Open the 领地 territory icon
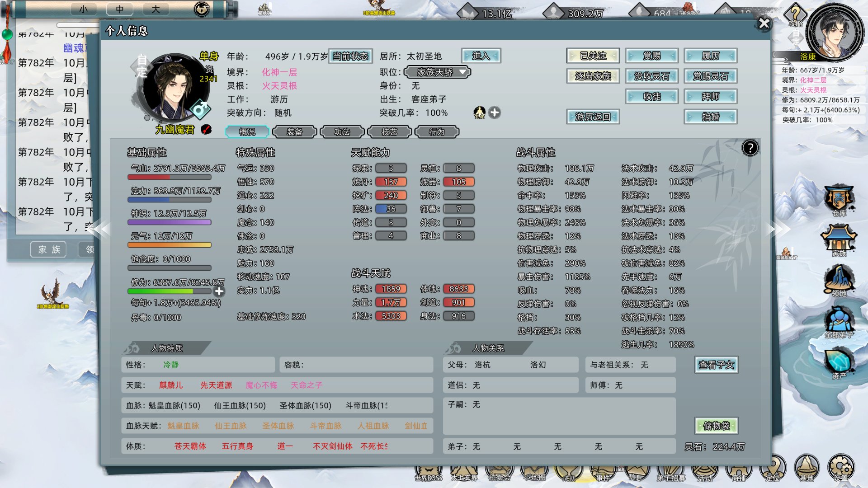 click(x=839, y=281)
